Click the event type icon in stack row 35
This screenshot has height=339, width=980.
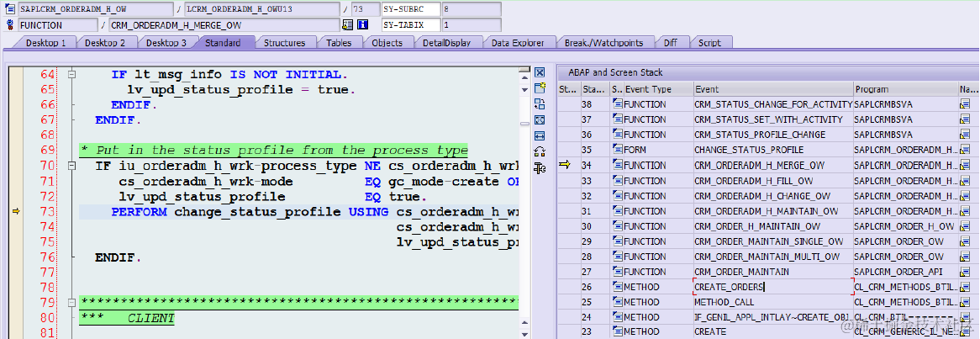(x=618, y=150)
